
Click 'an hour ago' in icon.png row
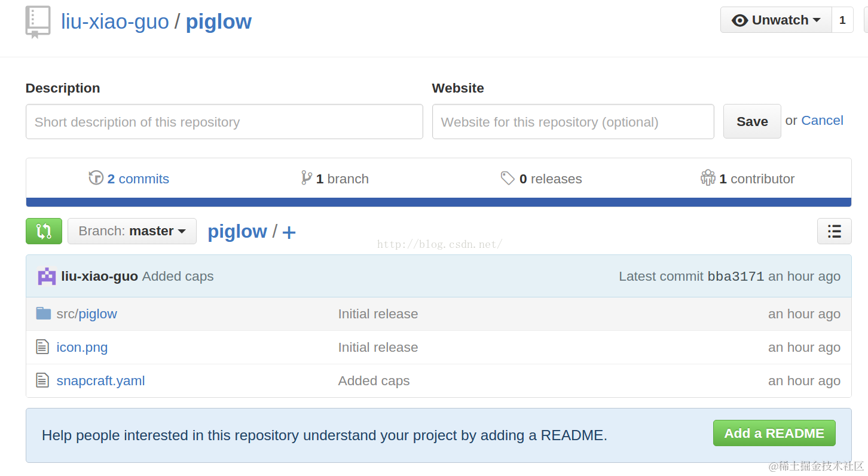(x=804, y=347)
